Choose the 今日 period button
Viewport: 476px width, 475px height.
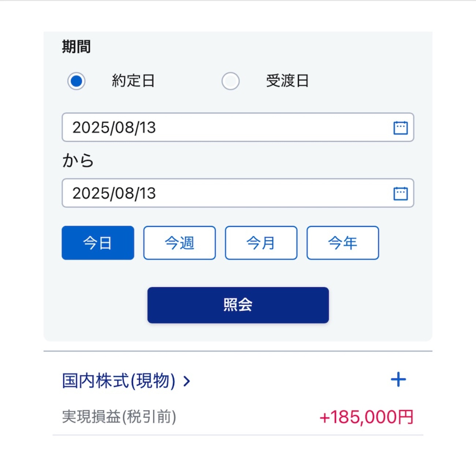click(98, 243)
